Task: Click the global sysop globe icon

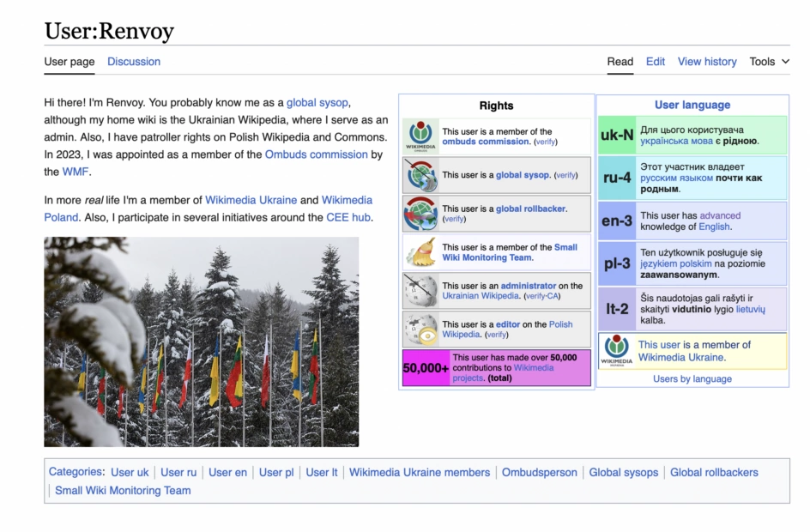Action: (420, 175)
